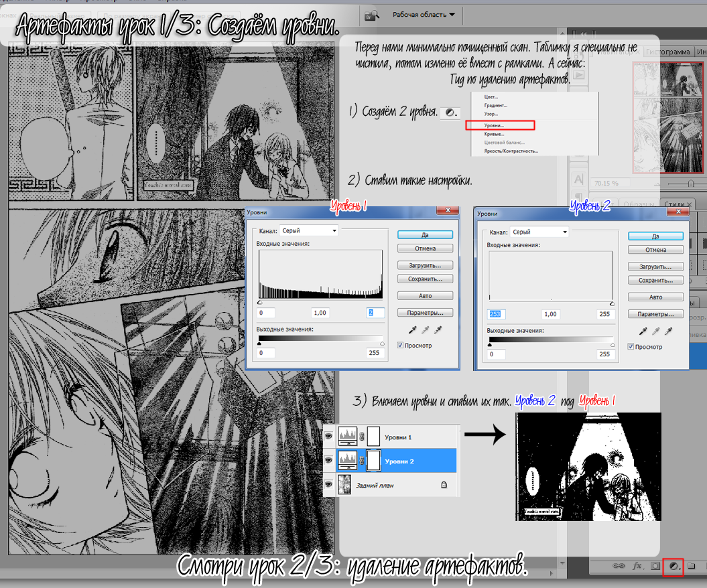The image size is (707, 588).
Task: Select the Задний план layer name
Action: 375,486
